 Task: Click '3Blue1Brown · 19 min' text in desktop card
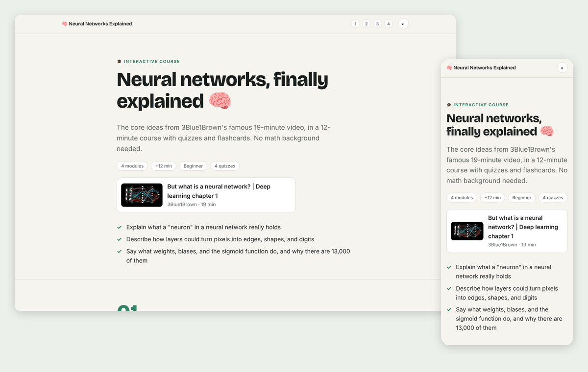click(191, 205)
